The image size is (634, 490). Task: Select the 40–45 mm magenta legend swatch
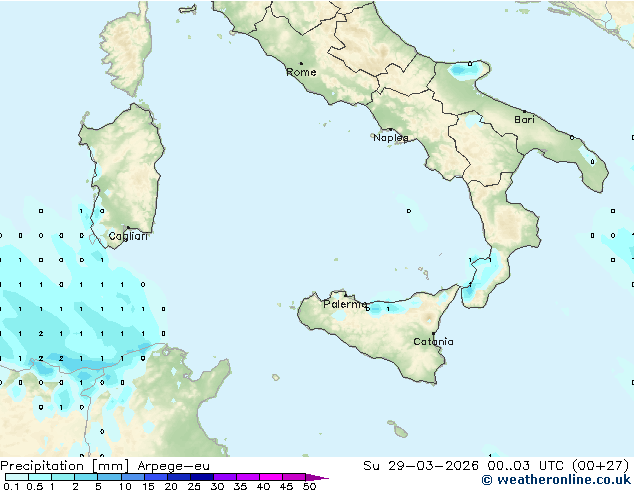pos(271,477)
